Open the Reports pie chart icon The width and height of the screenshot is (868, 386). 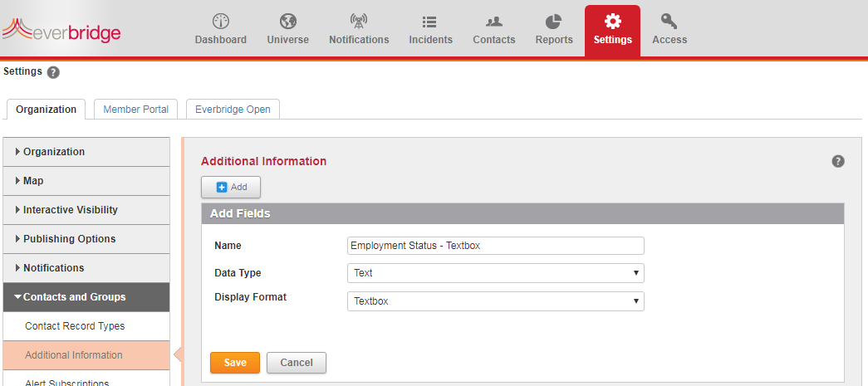554,22
